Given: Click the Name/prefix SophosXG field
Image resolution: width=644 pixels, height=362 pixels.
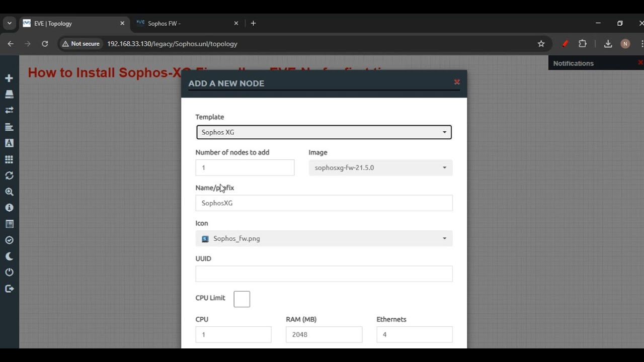Looking at the screenshot, I should pyautogui.click(x=324, y=203).
